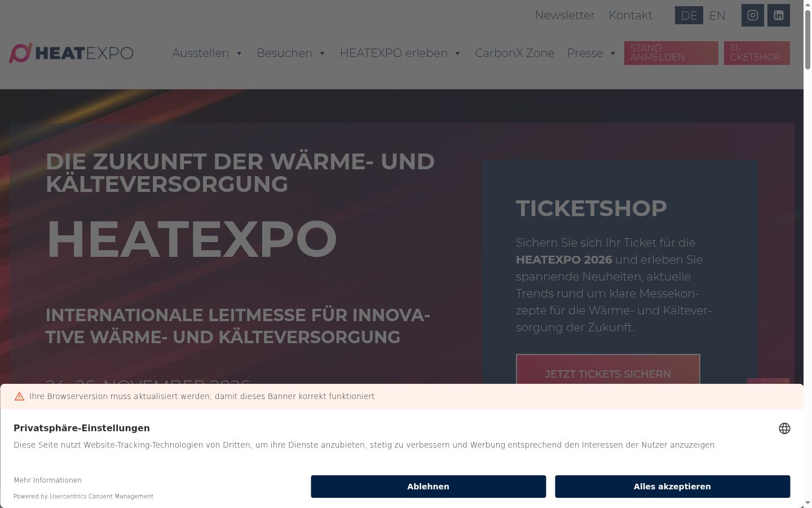This screenshot has height=508, width=812.
Task: Open the language globe icon in privacy banner
Action: tap(784, 428)
